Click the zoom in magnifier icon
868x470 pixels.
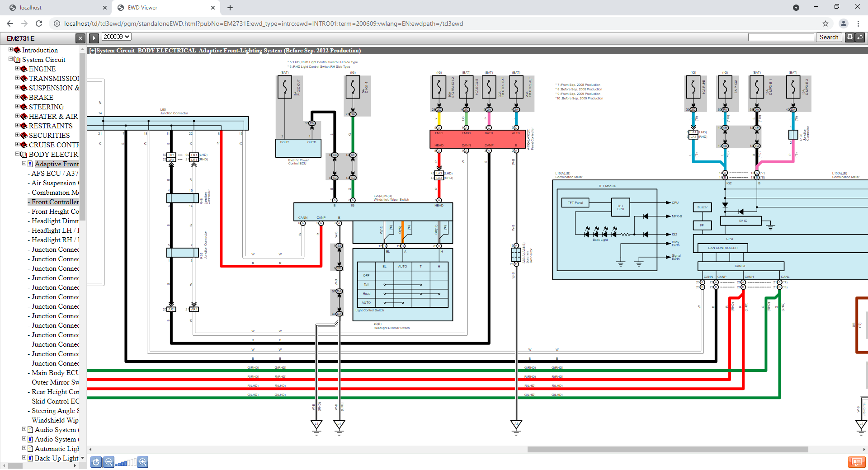pyautogui.click(x=142, y=462)
